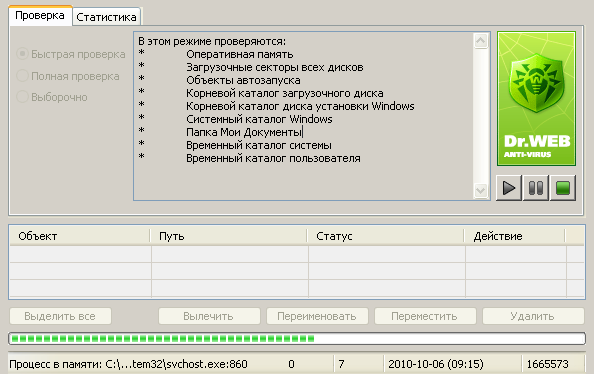Sort by the Путь column header
The width and height of the screenshot is (594, 374).
tap(229, 236)
